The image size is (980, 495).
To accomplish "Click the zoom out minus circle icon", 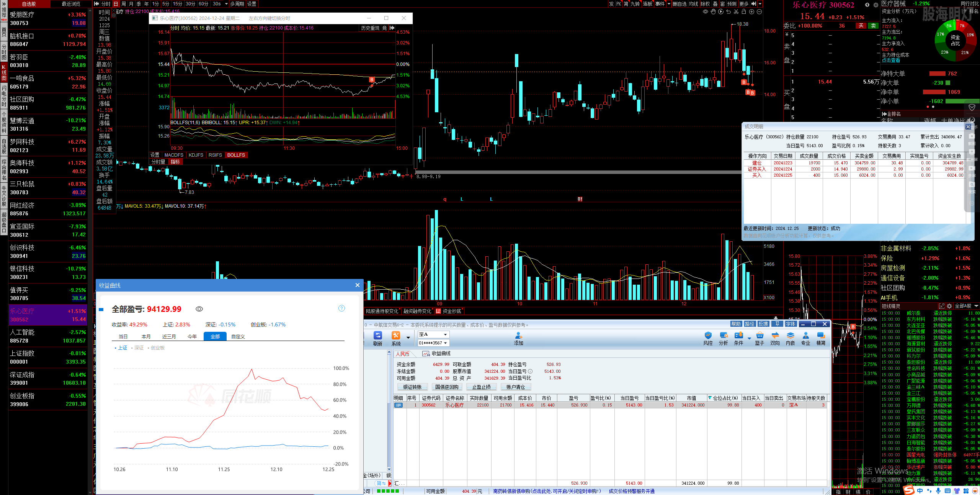I will [759, 12].
